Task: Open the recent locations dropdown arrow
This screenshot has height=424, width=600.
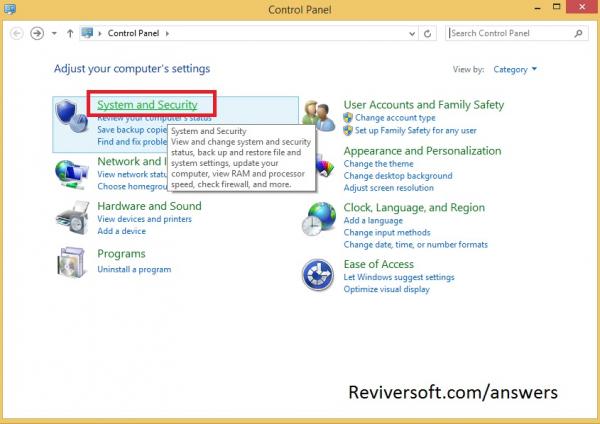Action: pos(54,33)
